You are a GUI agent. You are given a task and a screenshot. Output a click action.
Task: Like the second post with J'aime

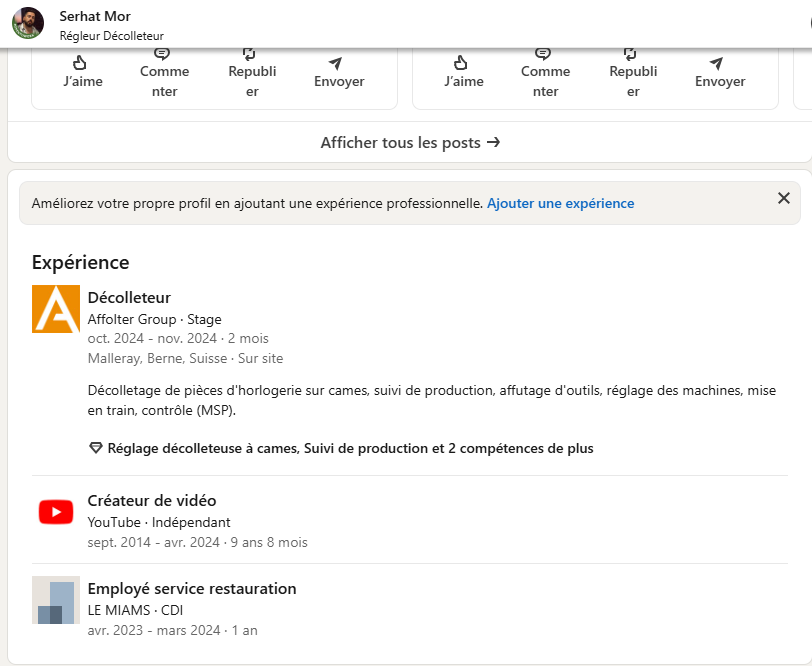(463, 73)
